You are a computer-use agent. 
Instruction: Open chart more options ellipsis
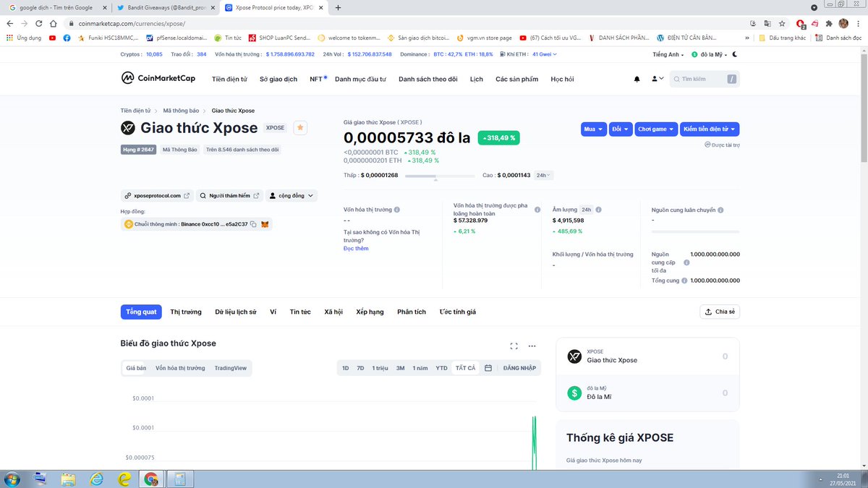click(x=532, y=346)
